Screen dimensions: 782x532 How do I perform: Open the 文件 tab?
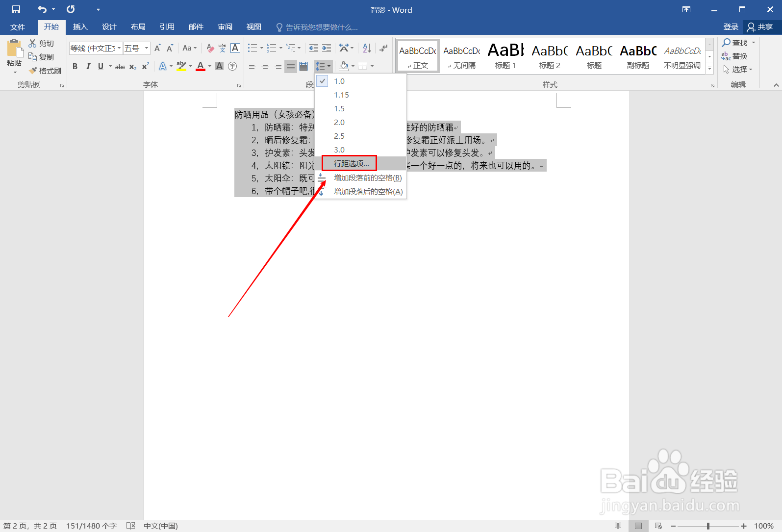click(18, 27)
